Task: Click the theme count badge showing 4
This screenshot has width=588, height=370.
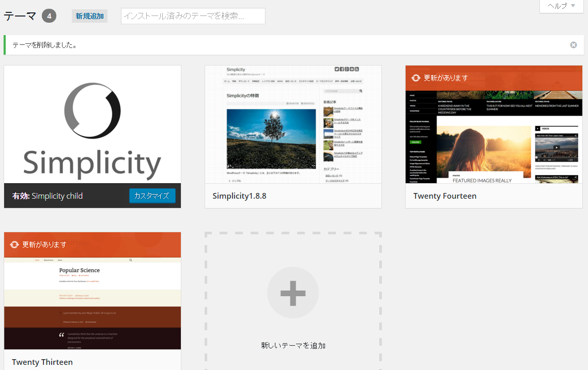Action: (49, 16)
